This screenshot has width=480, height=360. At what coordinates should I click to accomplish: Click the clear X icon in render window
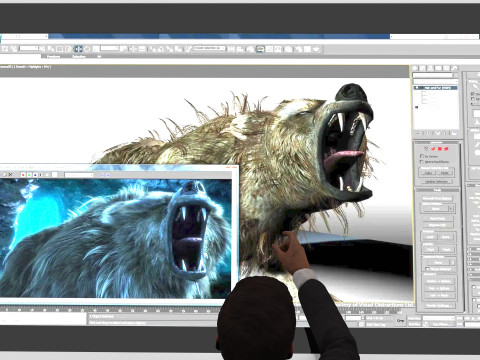pyautogui.click(x=10, y=174)
